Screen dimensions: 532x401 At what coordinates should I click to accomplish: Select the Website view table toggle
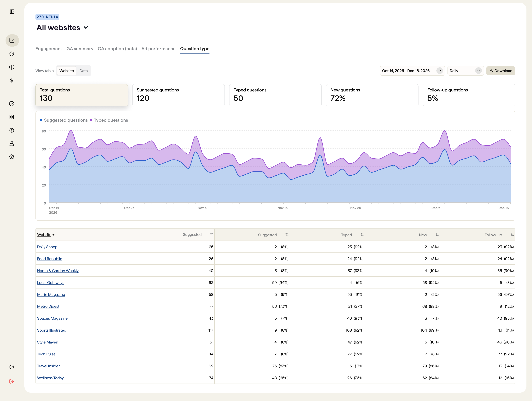pyautogui.click(x=67, y=71)
